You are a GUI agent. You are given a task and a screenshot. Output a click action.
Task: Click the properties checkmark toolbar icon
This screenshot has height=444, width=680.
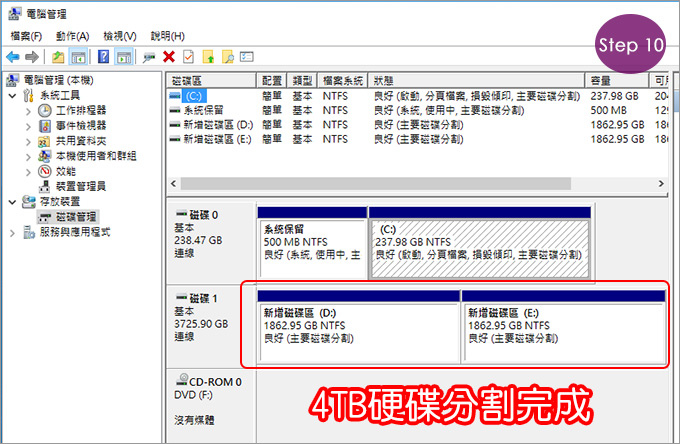click(188, 57)
